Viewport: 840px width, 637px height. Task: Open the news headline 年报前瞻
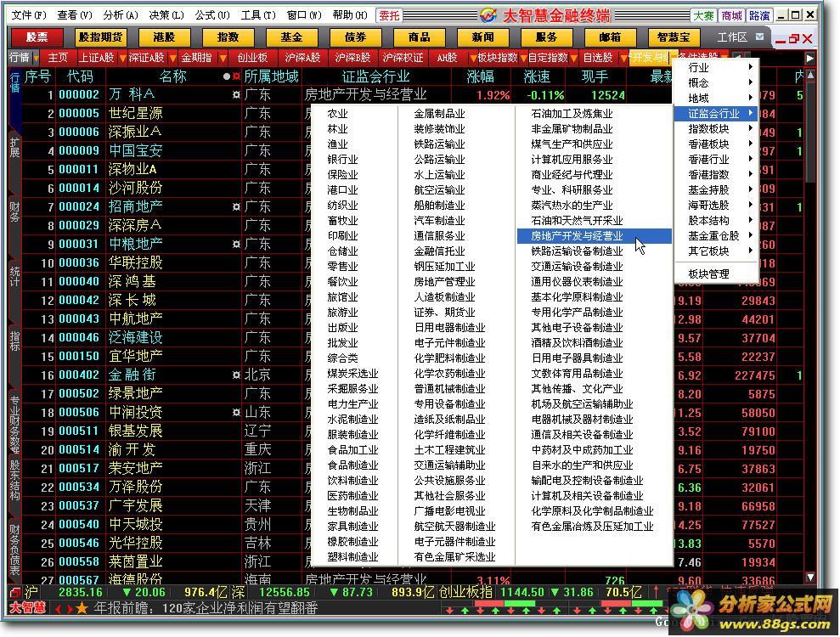(x=206, y=608)
